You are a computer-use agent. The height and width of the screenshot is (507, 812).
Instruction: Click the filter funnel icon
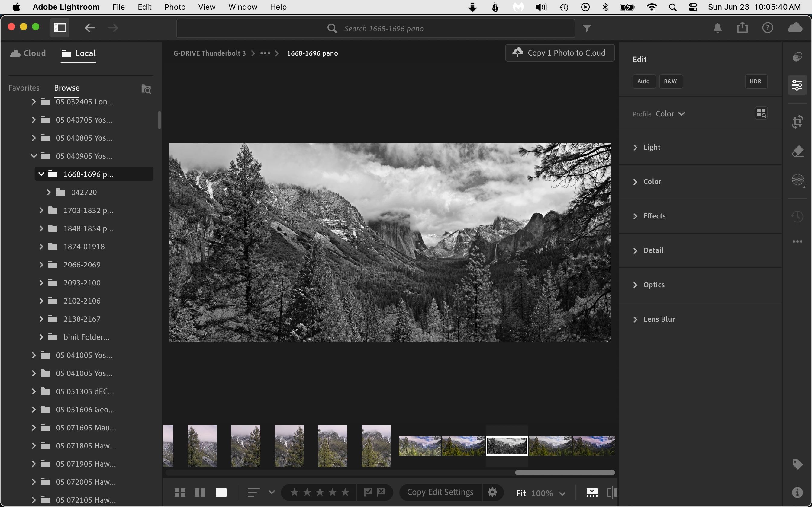tap(587, 28)
